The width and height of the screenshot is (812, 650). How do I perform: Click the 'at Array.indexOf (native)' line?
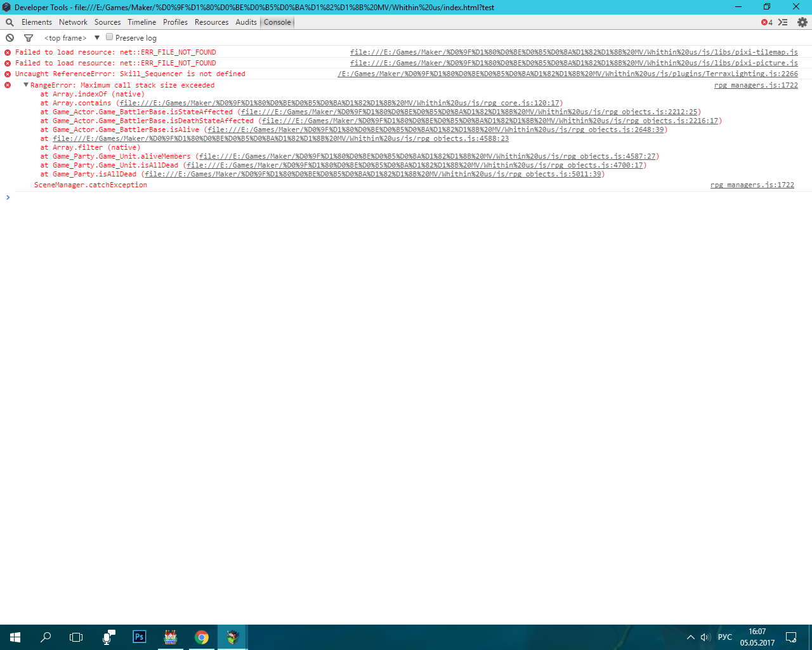coord(93,95)
